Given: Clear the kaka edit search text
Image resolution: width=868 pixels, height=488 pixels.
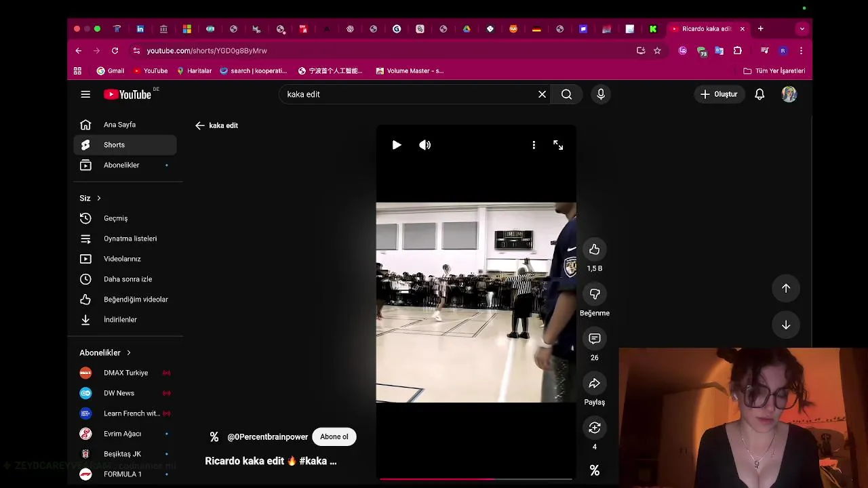Looking at the screenshot, I should click(x=542, y=94).
